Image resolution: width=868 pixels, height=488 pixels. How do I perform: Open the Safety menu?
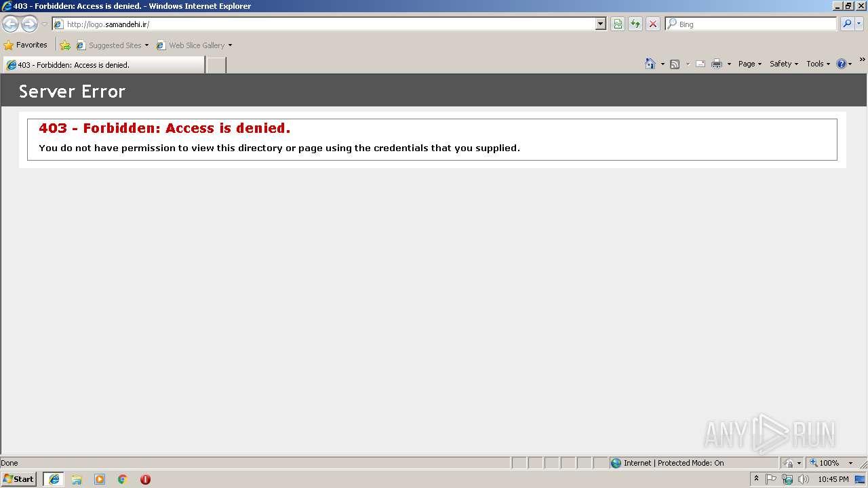784,64
